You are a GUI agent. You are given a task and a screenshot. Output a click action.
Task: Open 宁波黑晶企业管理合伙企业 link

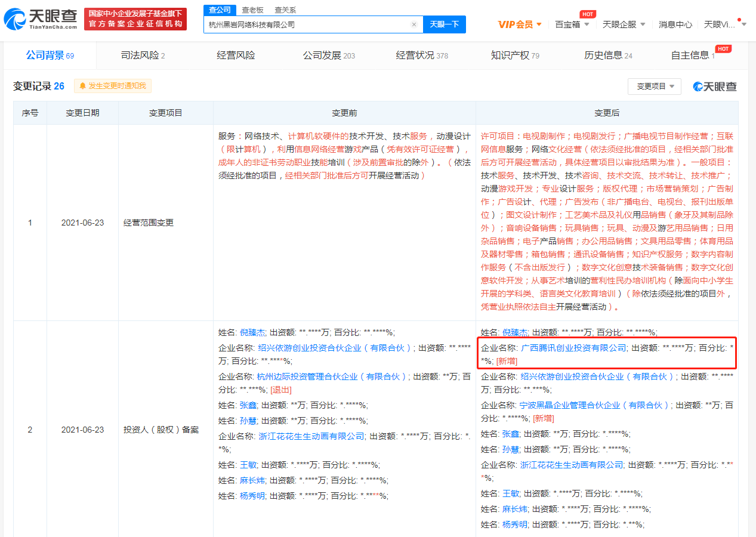coord(595,405)
